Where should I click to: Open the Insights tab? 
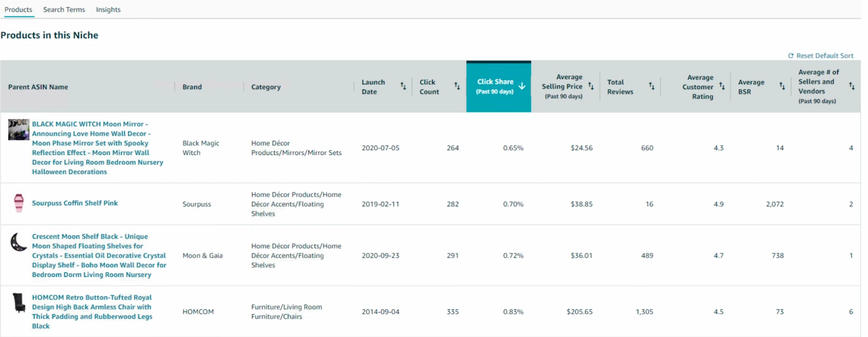pyautogui.click(x=108, y=10)
